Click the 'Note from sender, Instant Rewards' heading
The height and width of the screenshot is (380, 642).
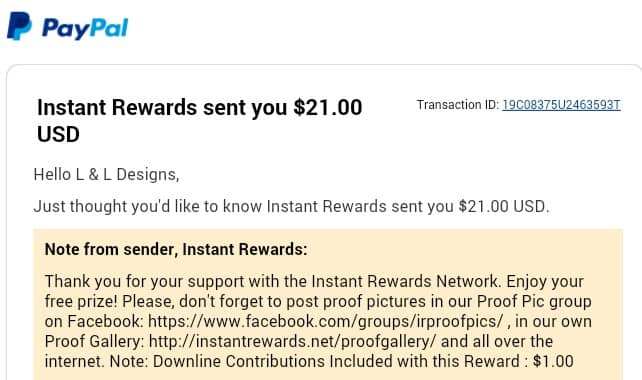(x=176, y=249)
